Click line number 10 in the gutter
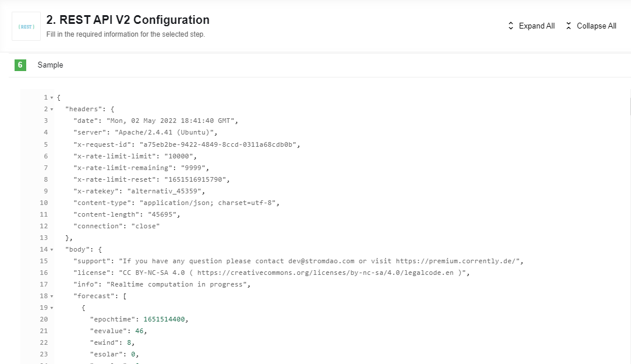Image resolution: width=631 pixels, height=364 pixels. point(44,203)
